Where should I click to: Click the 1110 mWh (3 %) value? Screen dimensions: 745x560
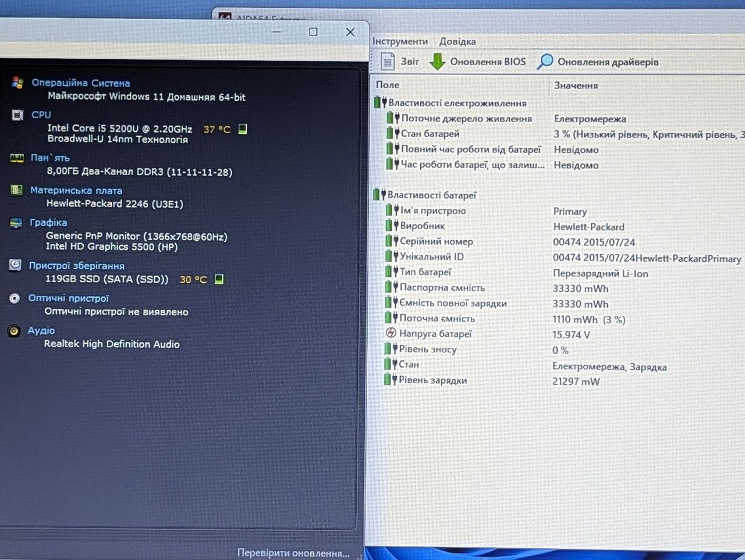click(589, 319)
